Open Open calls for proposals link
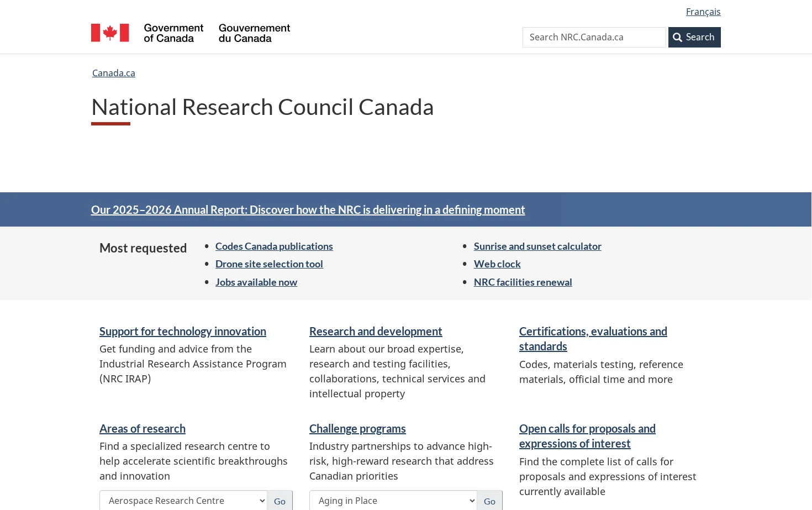Screen dimensions: 812x510 click(x=587, y=436)
